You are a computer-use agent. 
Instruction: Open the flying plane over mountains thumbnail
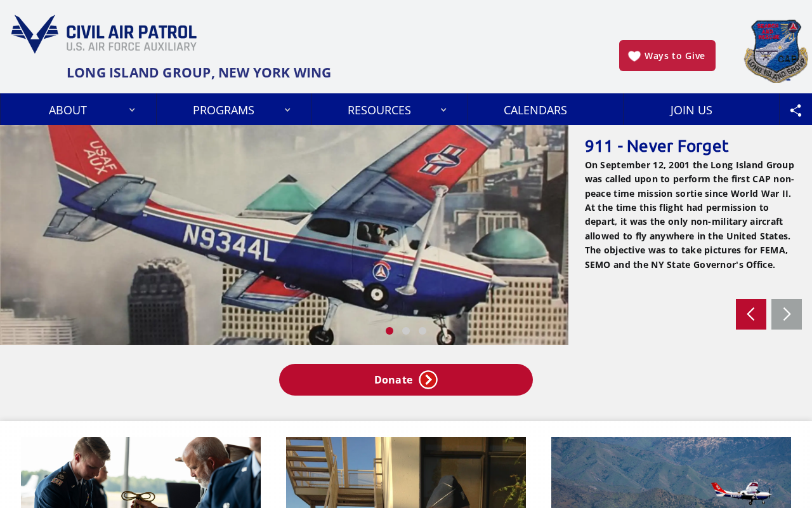coord(671,472)
